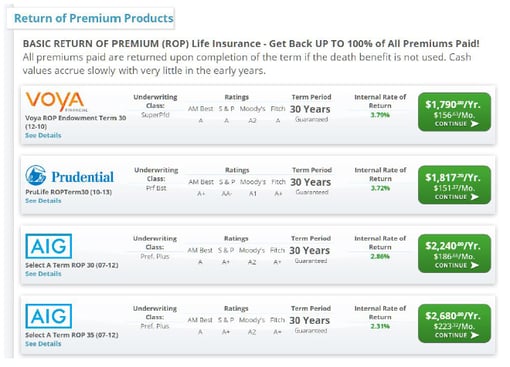Click the arrow on the $2,240/Yr continue button
This screenshot has height=367, width=510.
pos(475,265)
